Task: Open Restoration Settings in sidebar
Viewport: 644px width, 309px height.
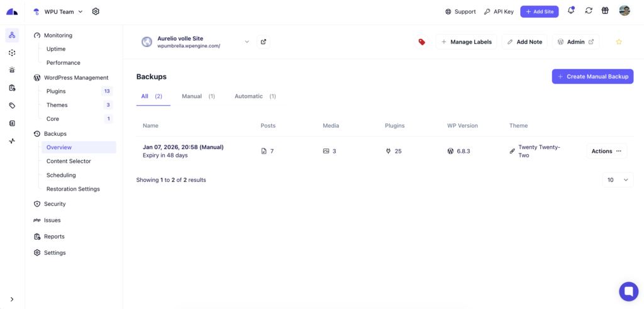Action: point(73,189)
